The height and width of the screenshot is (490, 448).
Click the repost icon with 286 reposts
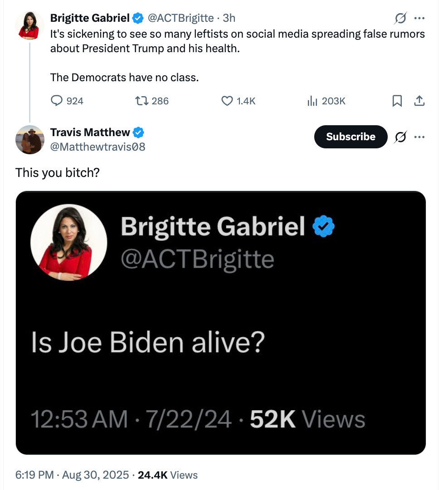141,101
